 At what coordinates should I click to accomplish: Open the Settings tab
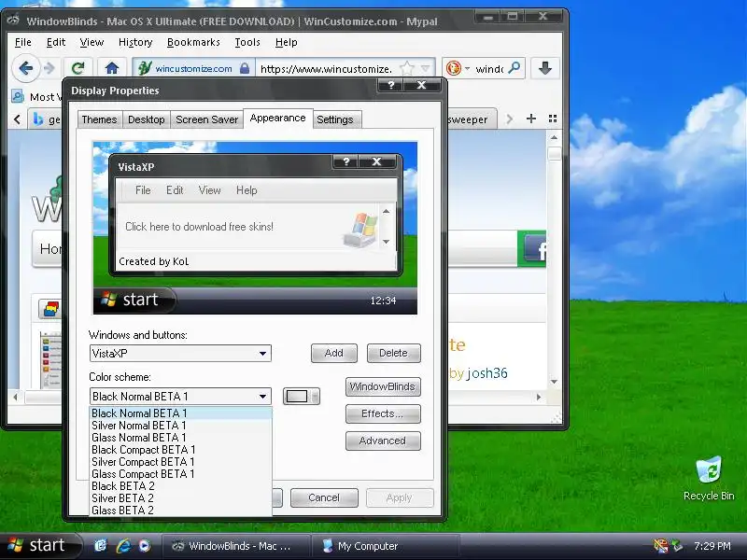335,119
